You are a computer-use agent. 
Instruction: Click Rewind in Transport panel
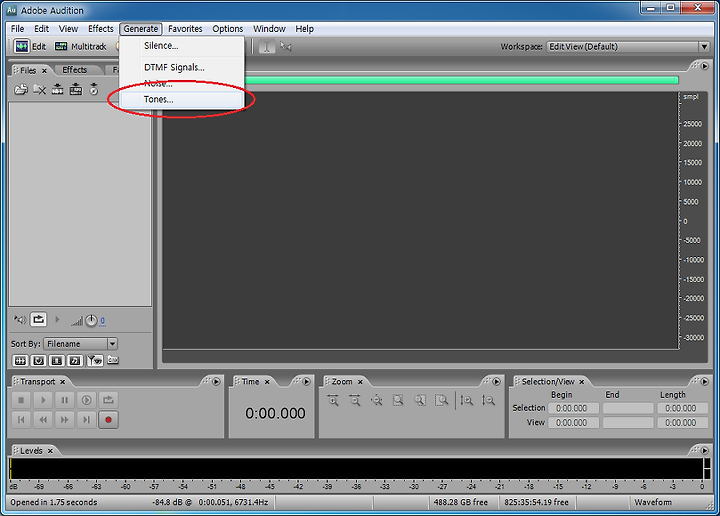(43, 420)
